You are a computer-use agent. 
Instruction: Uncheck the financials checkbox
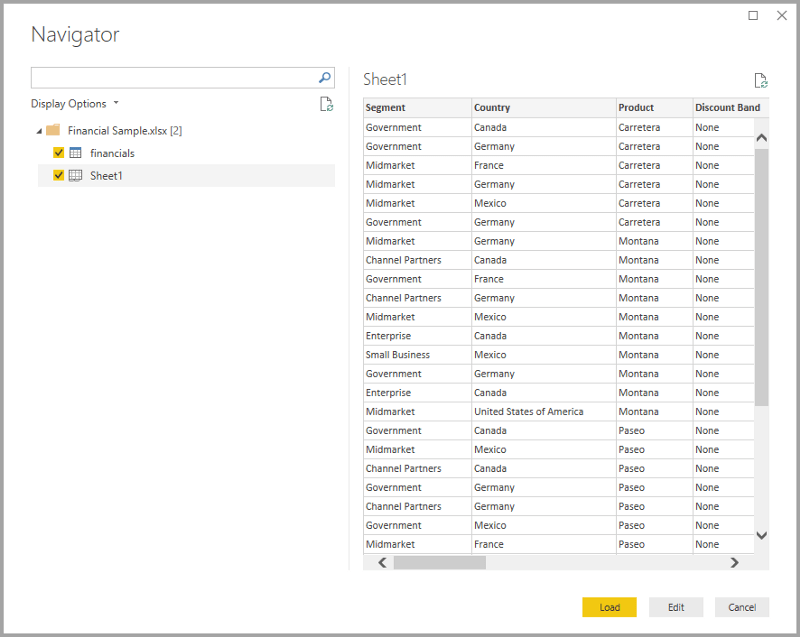pos(58,153)
